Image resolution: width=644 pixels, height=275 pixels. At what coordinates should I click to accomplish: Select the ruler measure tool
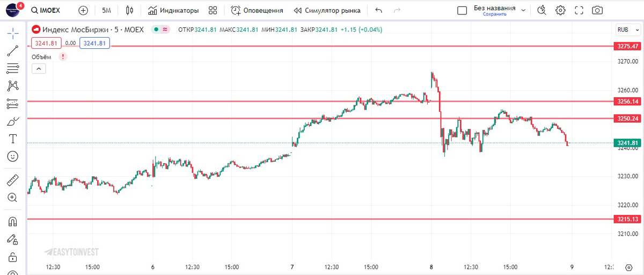[13, 180]
